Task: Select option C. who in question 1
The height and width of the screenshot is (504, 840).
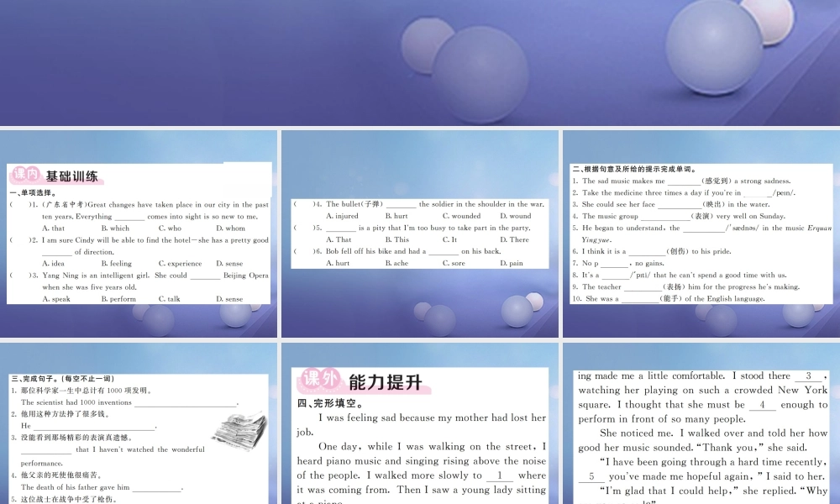Action: 170,228
